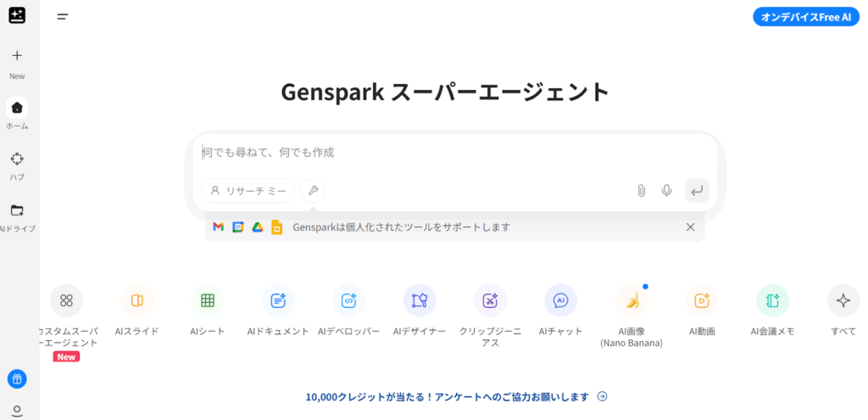Open AIチャット tool
This screenshot has height=420, width=868.
pos(561,300)
